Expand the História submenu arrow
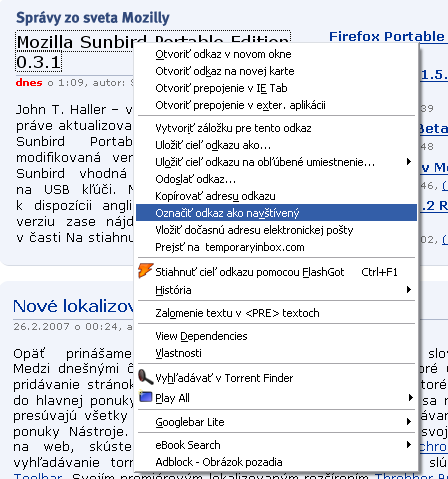This screenshot has height=479, width=448. point(409,289)
